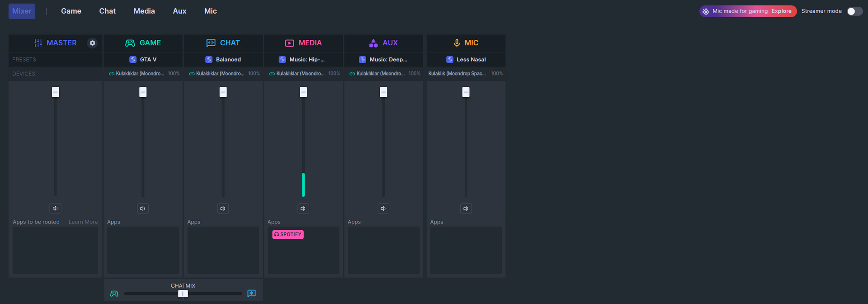Screen dimensions: 868x304
Task: Open Media output device selector
Action: 300,73
